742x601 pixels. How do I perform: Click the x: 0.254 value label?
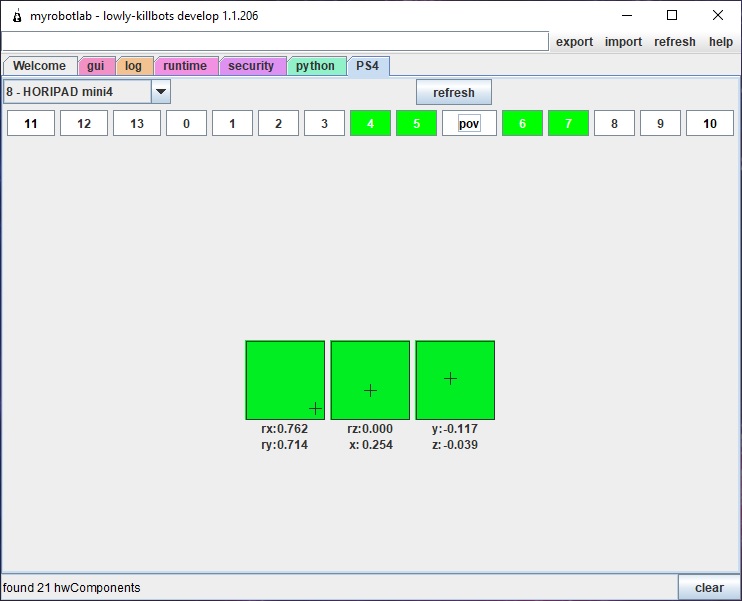(x=371, y=445)
